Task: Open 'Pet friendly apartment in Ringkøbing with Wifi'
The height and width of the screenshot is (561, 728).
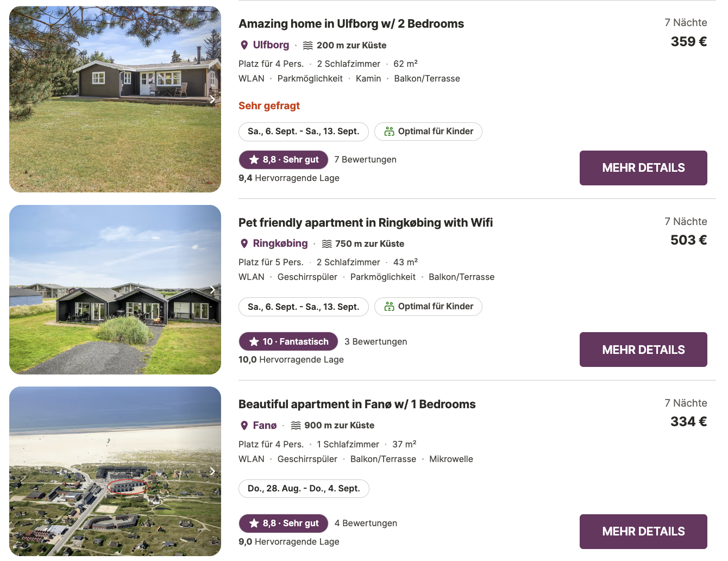Action: click(366, 223)
